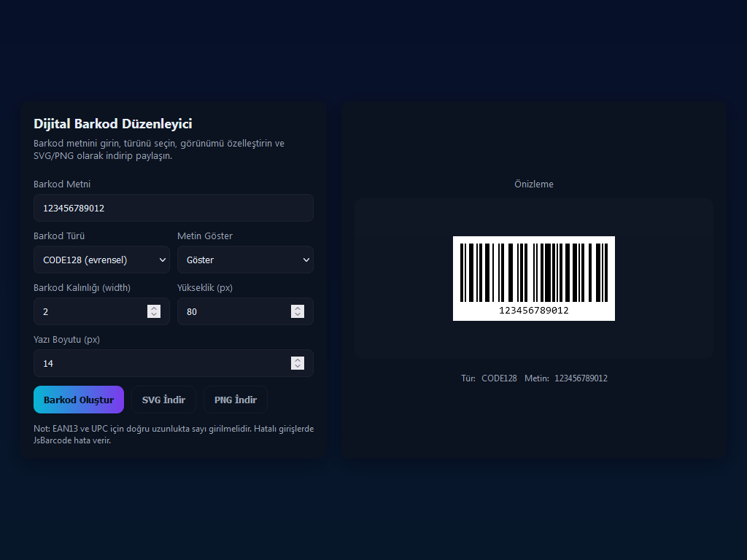Click the PNG İndir button

tap(235, 400)
